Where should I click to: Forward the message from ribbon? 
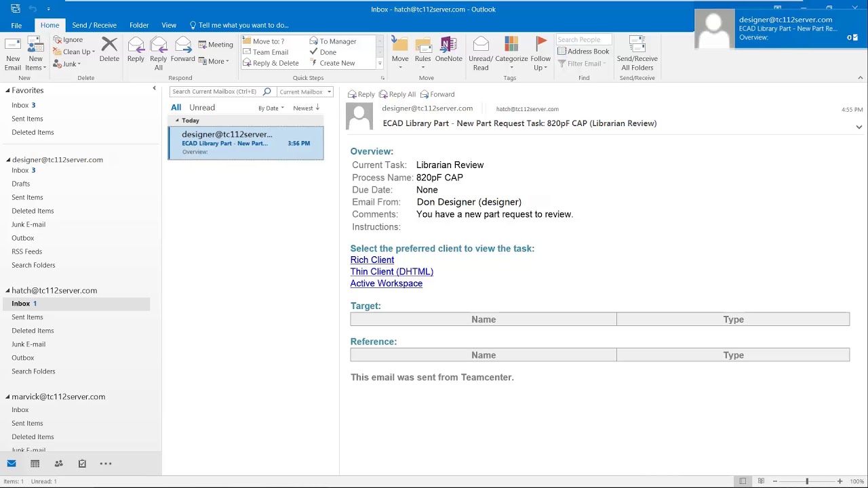click(183, 49)
